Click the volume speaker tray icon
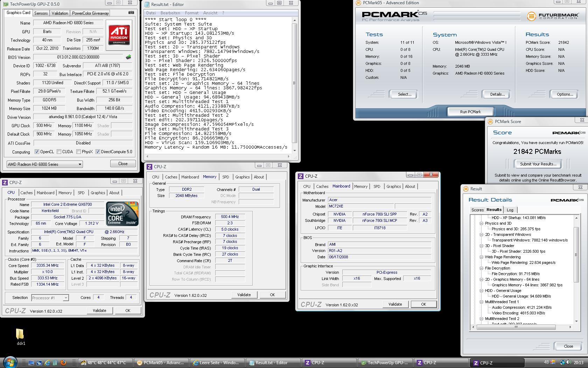 (x=568, y=362)
